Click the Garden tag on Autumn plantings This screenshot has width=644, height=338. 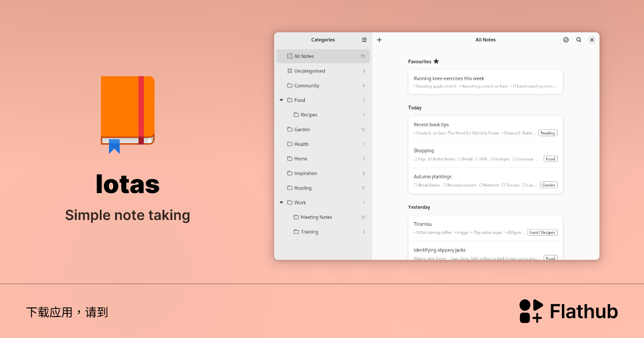[x=548, y=185]
